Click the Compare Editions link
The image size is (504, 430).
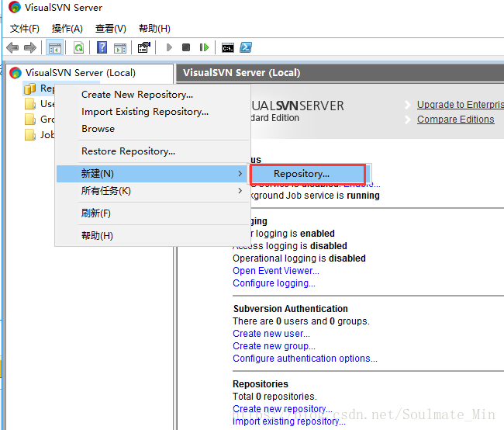click(x=455, y=120)
